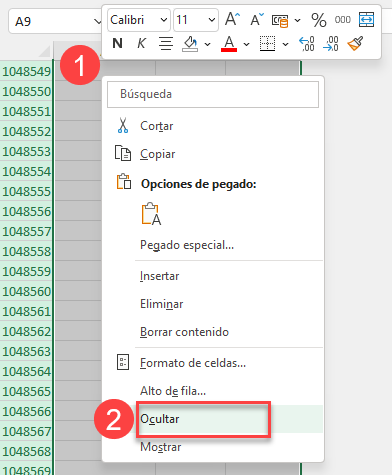
Task: Apply thousands separator style
Action: (x=343, y=20)
